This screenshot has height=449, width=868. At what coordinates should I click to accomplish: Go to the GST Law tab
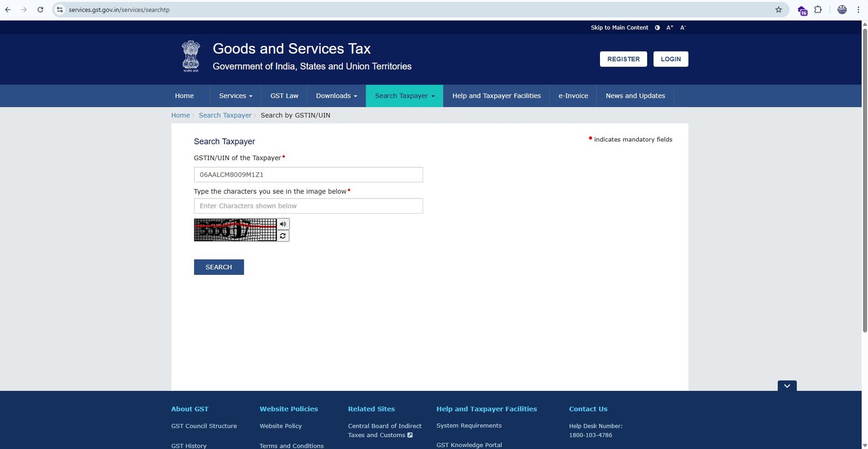(284, 96)
